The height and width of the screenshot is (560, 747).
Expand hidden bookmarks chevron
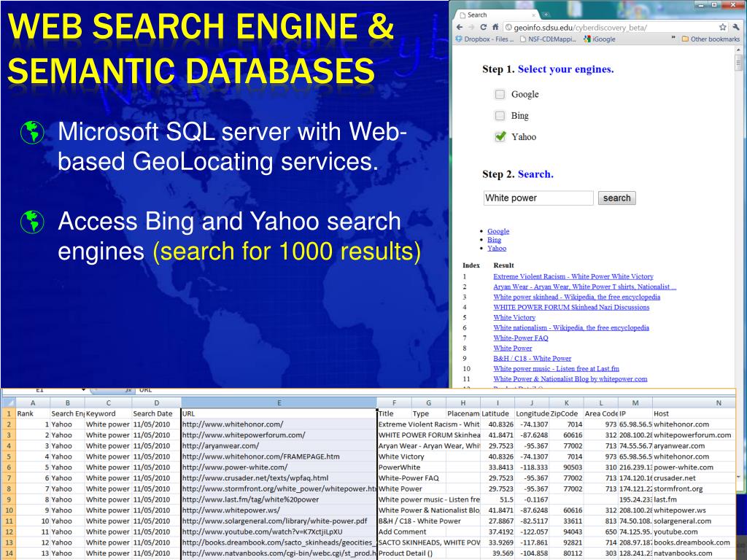(x=673, y=38)
